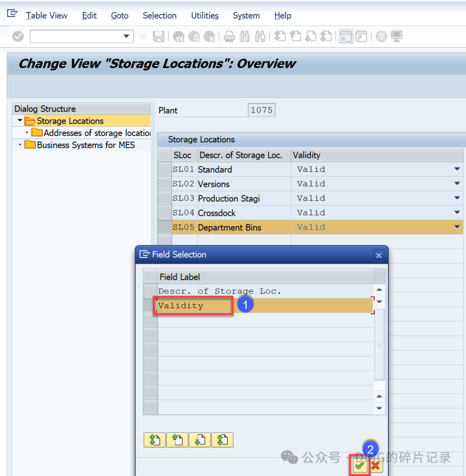Click the Generate Shortcut icon
Image resolution: width=466 pixels, height=476 pixels.
(361, 36)
